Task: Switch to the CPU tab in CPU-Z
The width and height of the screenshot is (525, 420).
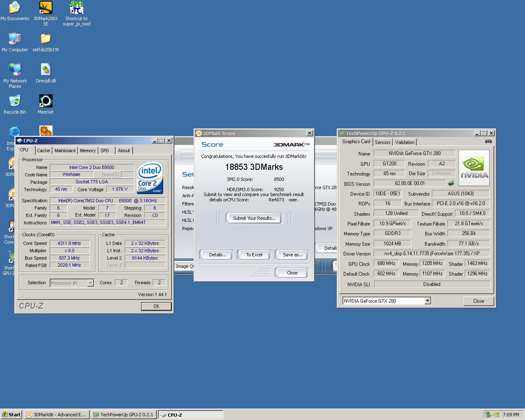Action: tap(24, 150)
